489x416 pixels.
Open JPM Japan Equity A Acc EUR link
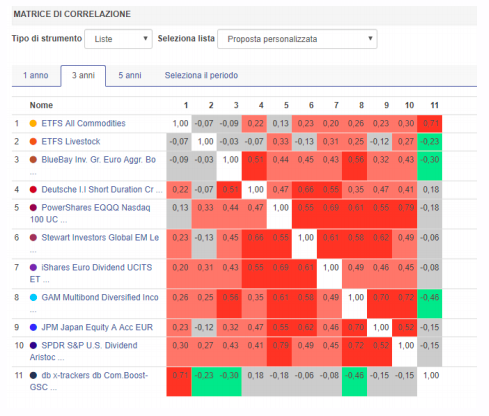pos(97,327)
